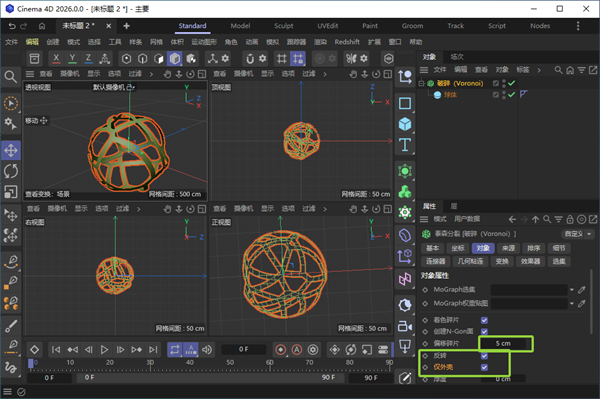Add a new project tab with plus
The width and height of the screenshot is (600, 399).
pyautogui.click(x=126, y=26)
